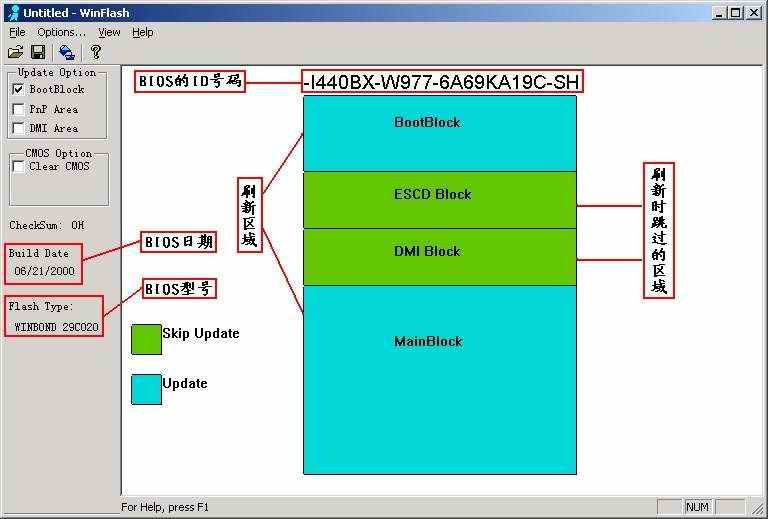Screen dimensions: 768x519
Task: Tick the DMI Area checkbox
Action: coord(18,128)
